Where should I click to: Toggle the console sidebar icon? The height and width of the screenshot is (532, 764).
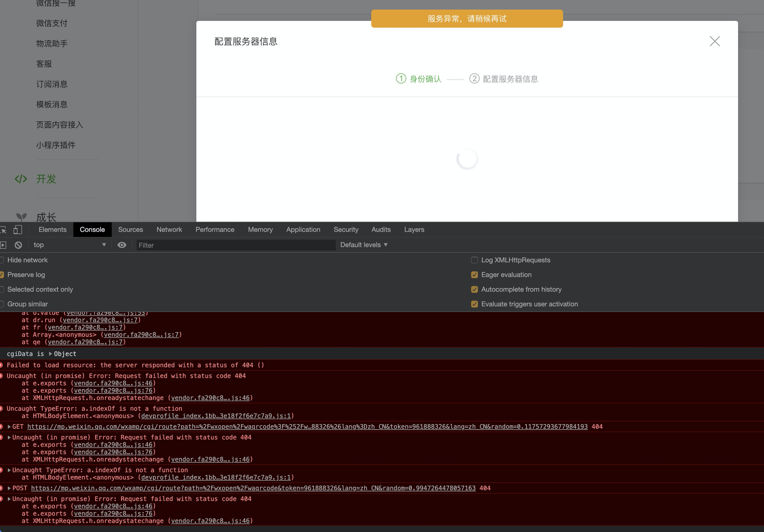3,245
